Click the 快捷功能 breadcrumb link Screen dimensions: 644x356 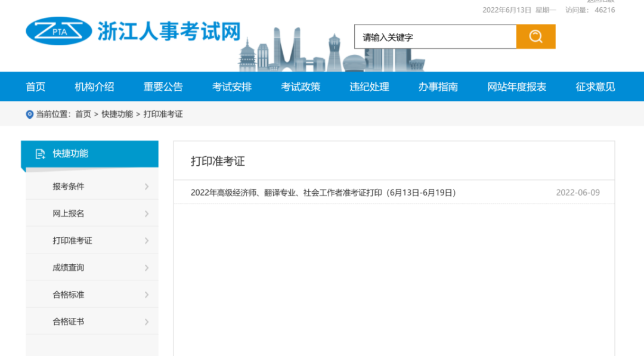point(117,114)
